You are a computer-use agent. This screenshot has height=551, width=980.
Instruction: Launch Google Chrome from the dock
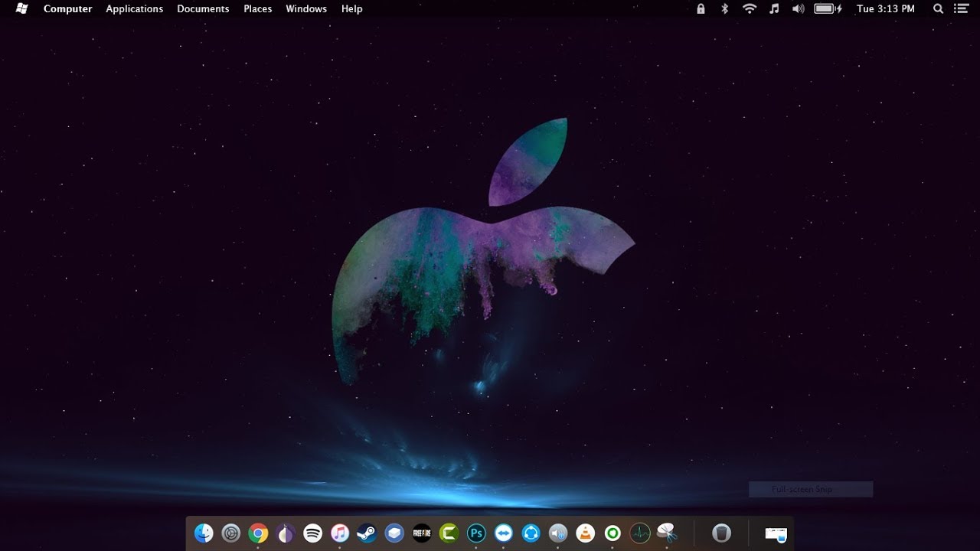[258, 533]
